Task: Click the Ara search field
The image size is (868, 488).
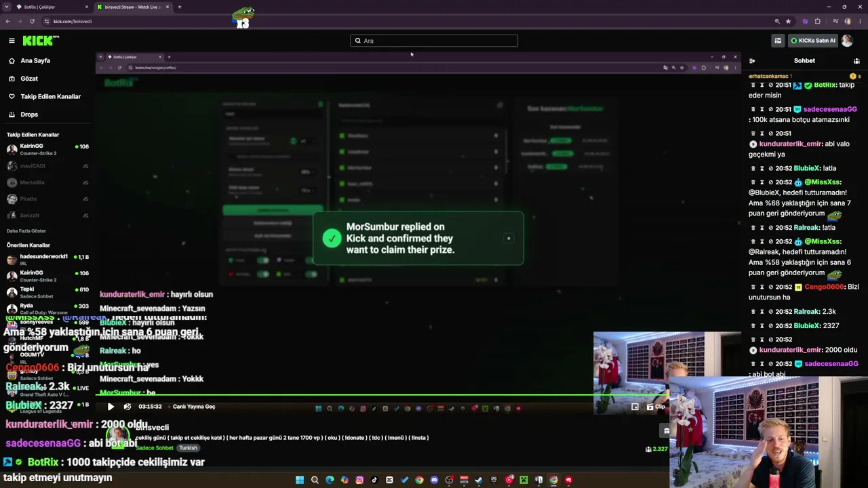Action: (434, 41)
